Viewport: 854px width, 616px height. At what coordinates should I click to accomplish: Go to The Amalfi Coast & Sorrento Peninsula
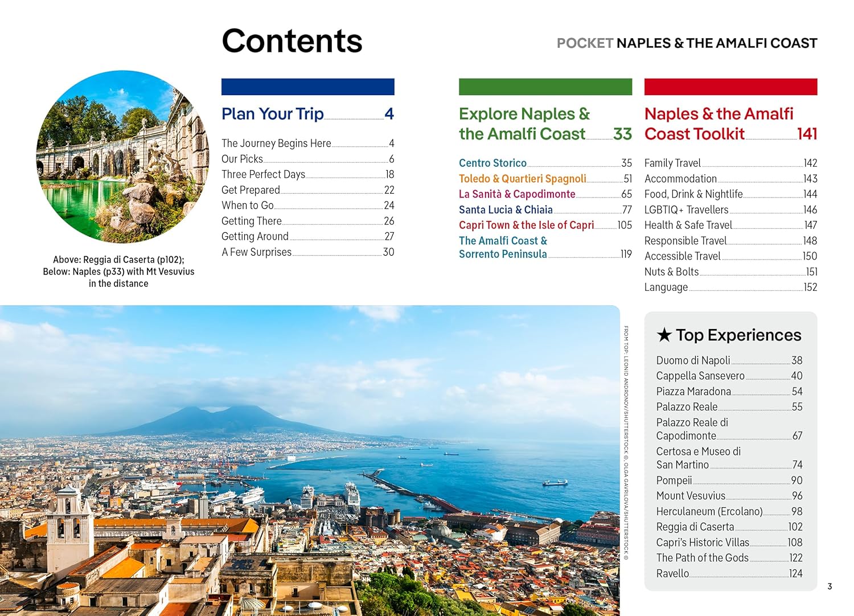[503, 248]
